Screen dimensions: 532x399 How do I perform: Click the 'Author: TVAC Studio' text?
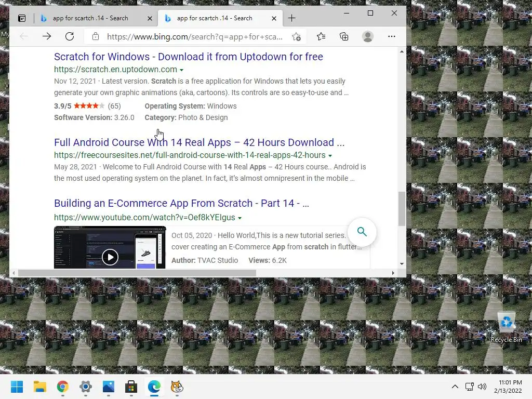(x=205, y=260)
